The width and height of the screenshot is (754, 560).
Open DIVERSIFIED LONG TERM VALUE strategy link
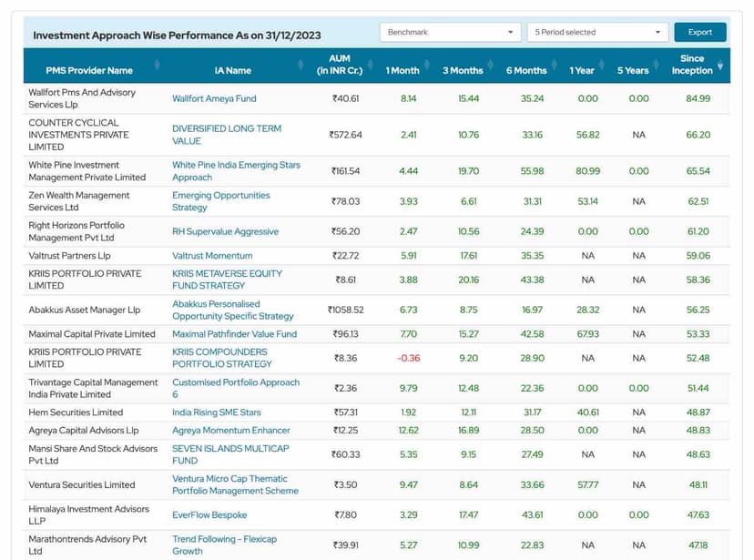(227, 135)
